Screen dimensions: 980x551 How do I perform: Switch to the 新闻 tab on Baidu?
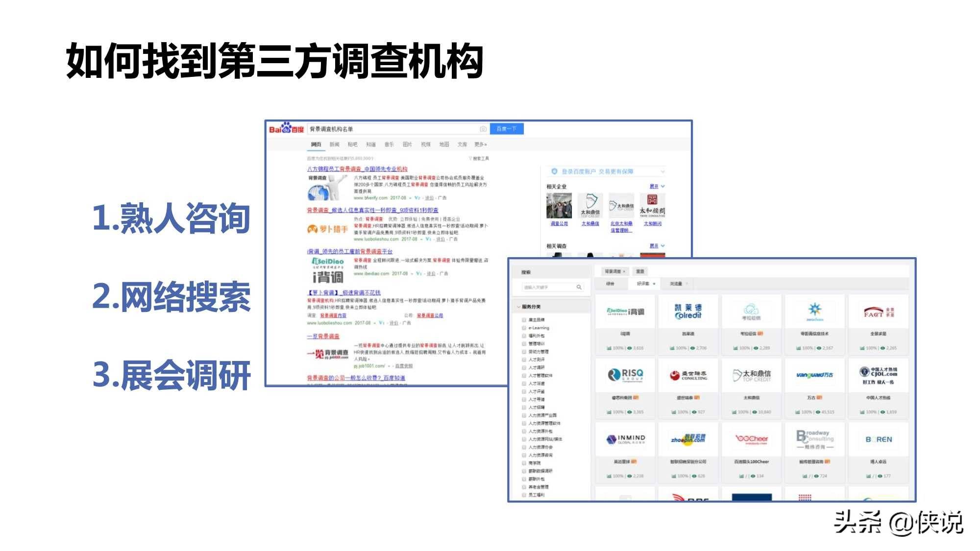[x=335, y=144]
